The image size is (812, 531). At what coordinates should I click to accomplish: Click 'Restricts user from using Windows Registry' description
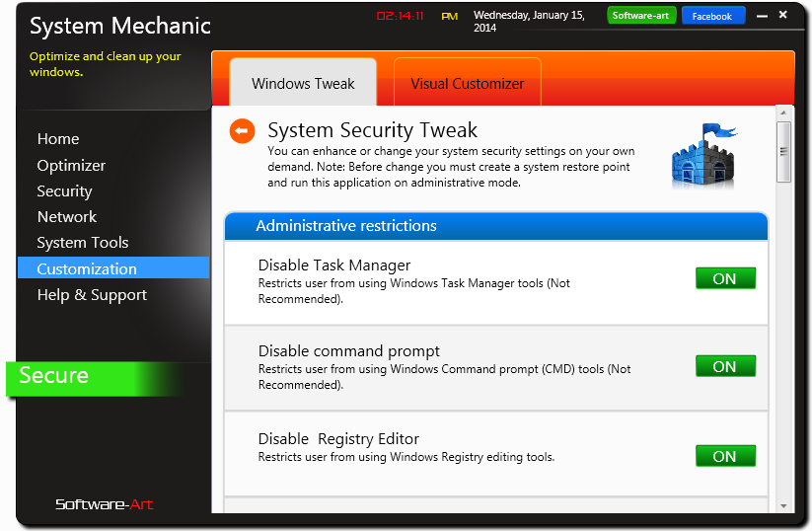[x=406, y=457]
